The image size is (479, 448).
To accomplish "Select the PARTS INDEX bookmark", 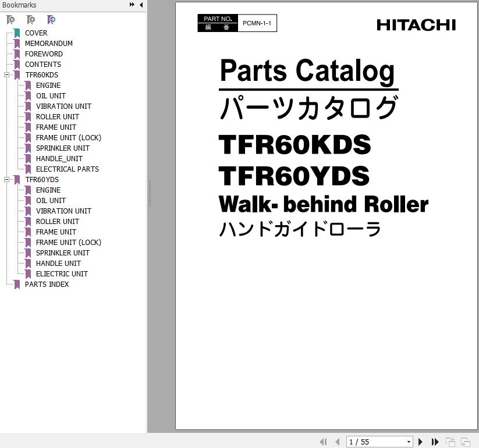I will coord(47,285).
